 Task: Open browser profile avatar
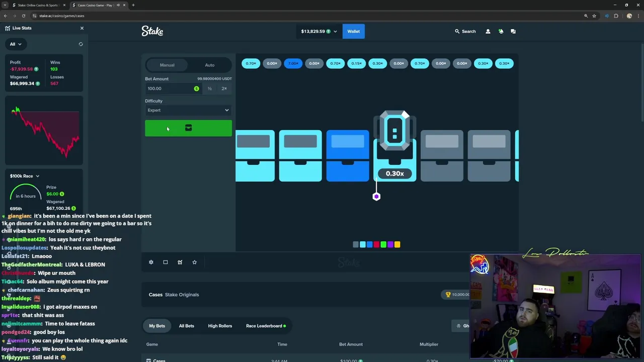pos(629,16)
